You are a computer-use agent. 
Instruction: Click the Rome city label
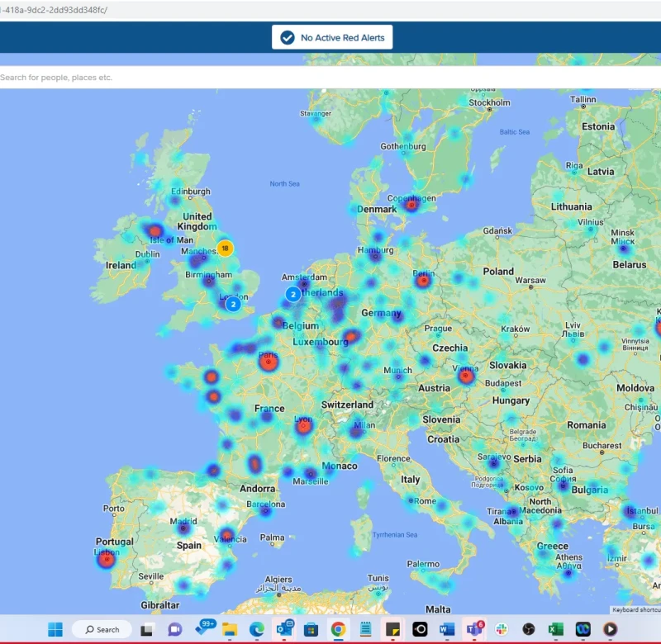[425, 501]
